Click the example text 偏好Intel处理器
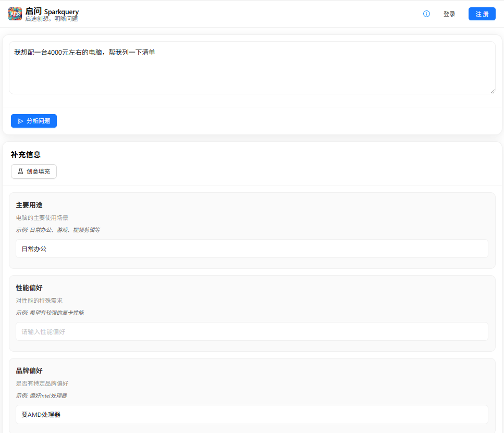The width and height of the screenshot is (504, 433). [x=48, y=395]
